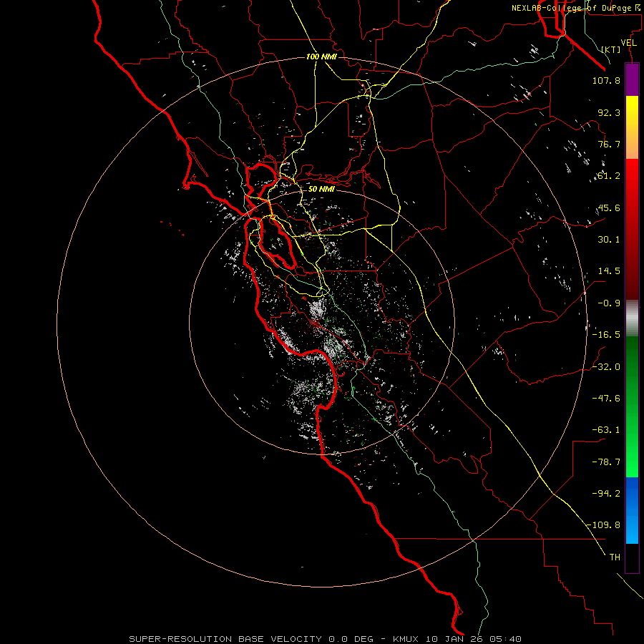644x644 pixels.
Task: Click the -94.2 velocity scale value
Action: click(x=606, y=494)
